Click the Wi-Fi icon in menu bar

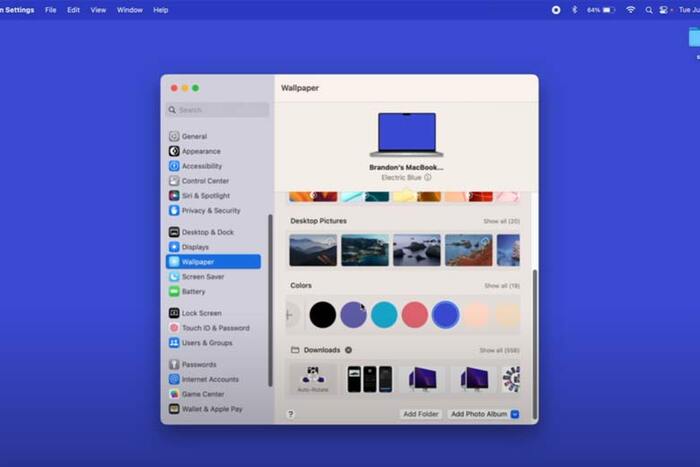pyautogui.click(x=630, y=9)
